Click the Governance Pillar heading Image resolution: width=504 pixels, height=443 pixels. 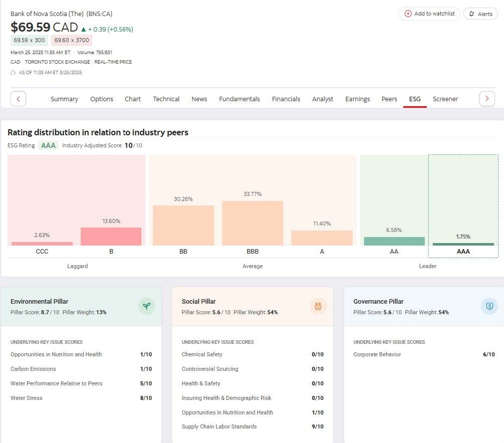coord(378,301)
